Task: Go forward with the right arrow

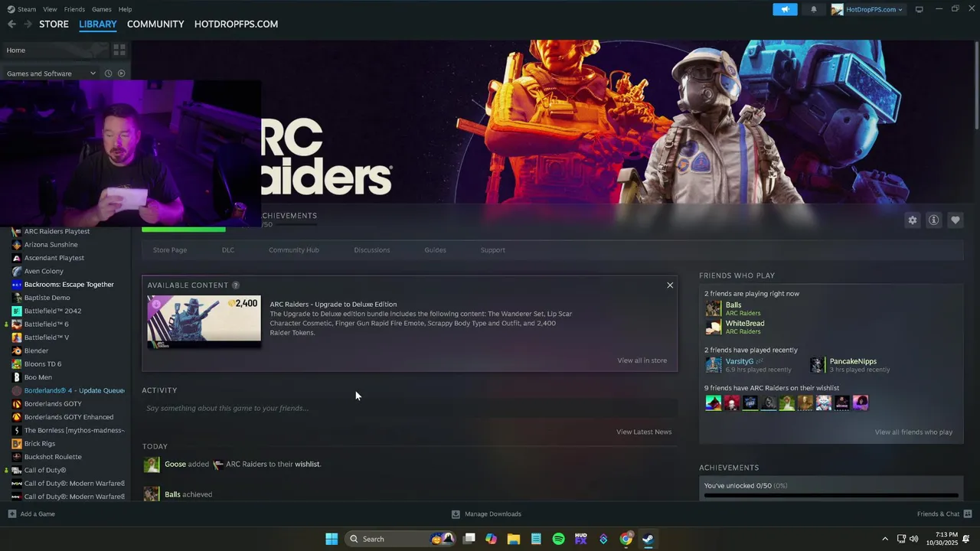Action: 28,24
